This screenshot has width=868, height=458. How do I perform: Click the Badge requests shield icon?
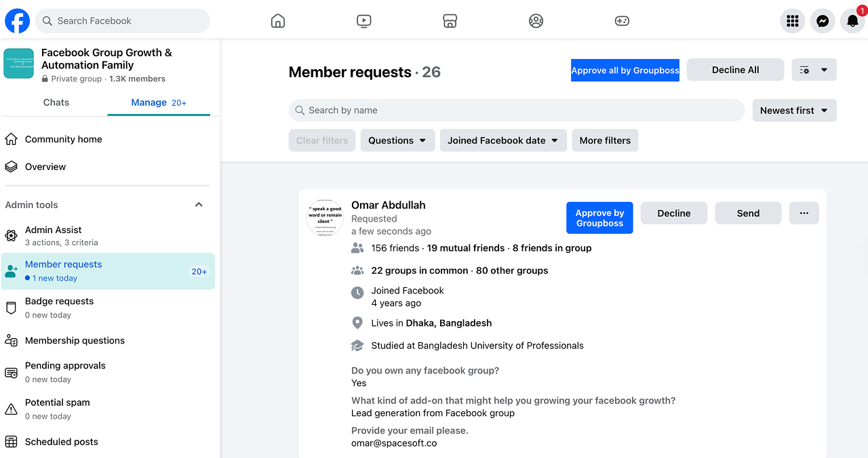(11, 308)
